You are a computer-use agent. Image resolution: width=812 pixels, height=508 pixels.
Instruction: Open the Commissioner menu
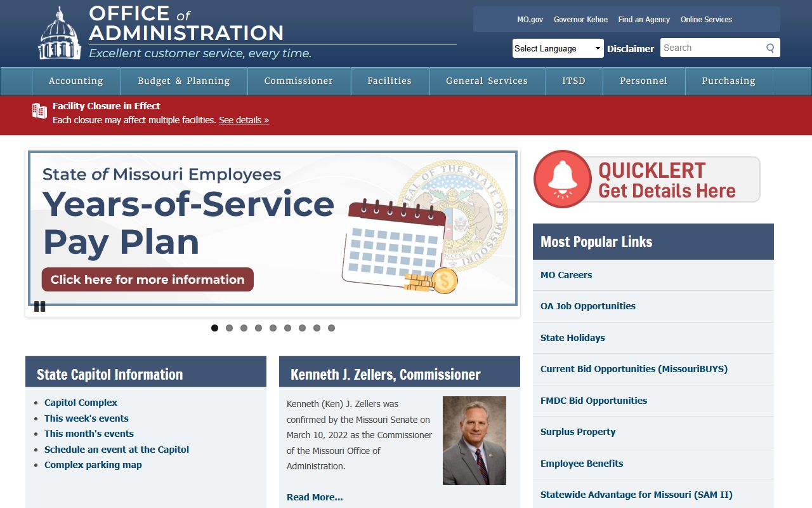299,81
